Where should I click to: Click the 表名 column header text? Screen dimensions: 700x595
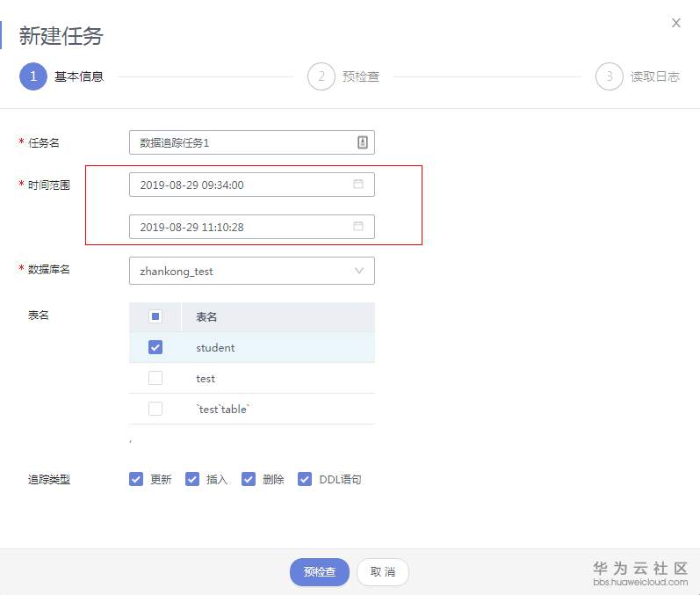[x=206, y=316]
